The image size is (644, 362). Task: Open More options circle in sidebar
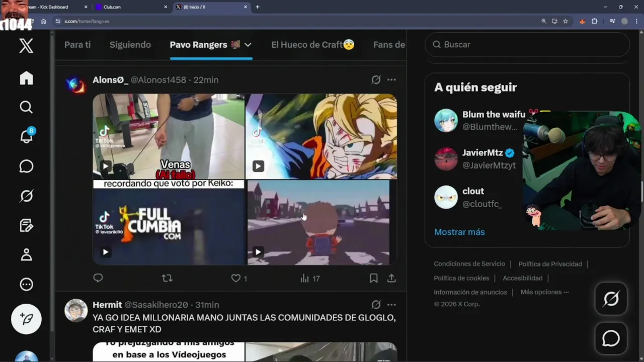(26, 284)
